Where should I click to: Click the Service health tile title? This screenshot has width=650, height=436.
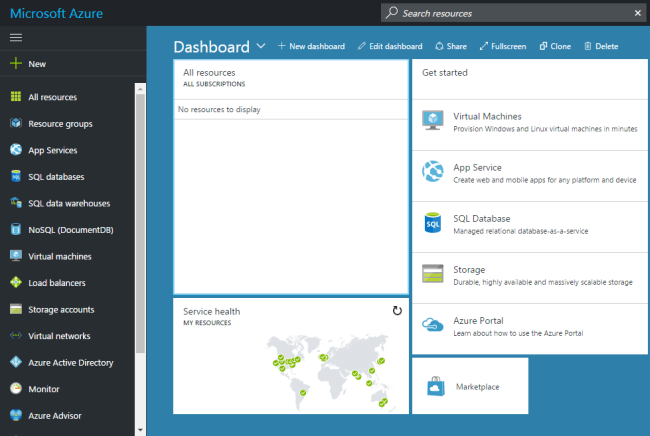click(x=211, y=311)
